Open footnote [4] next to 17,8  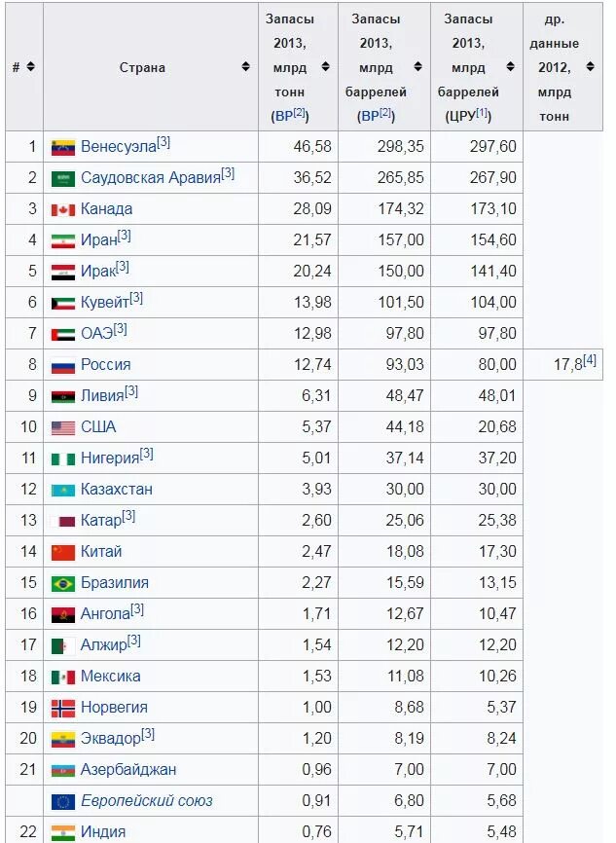(x=590, y=360)
